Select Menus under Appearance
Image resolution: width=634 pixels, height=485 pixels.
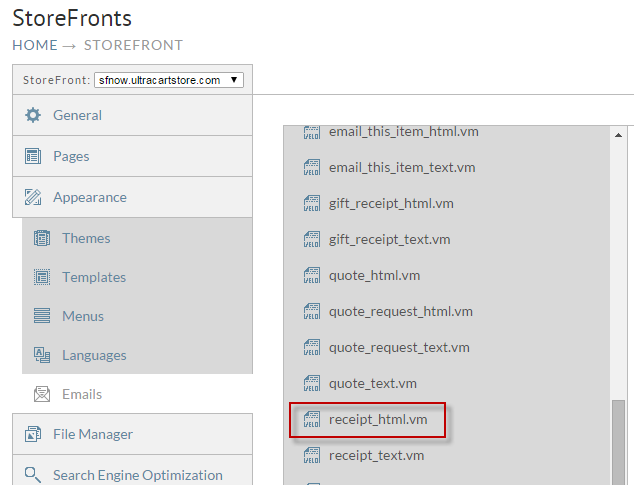(x=137, y=316)
